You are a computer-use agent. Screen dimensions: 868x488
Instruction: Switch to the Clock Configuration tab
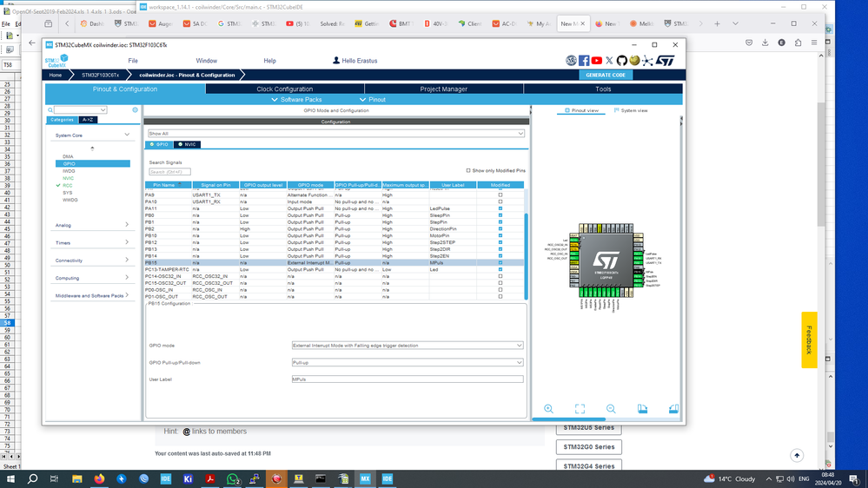284,89
